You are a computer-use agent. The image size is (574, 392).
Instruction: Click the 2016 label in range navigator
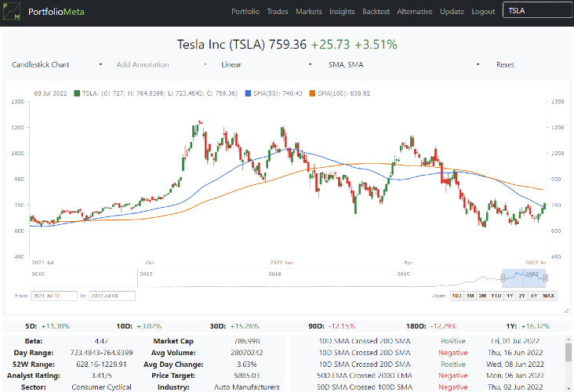[x=274, y=274]
